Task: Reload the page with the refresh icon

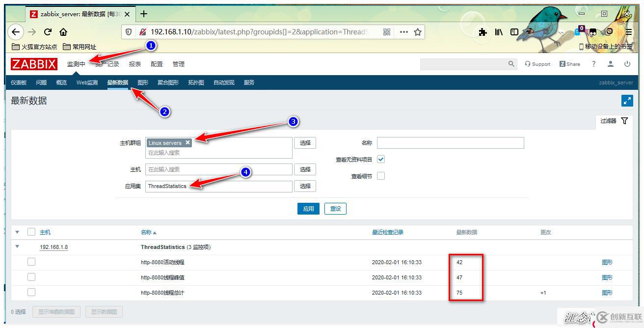Action: 48,32
